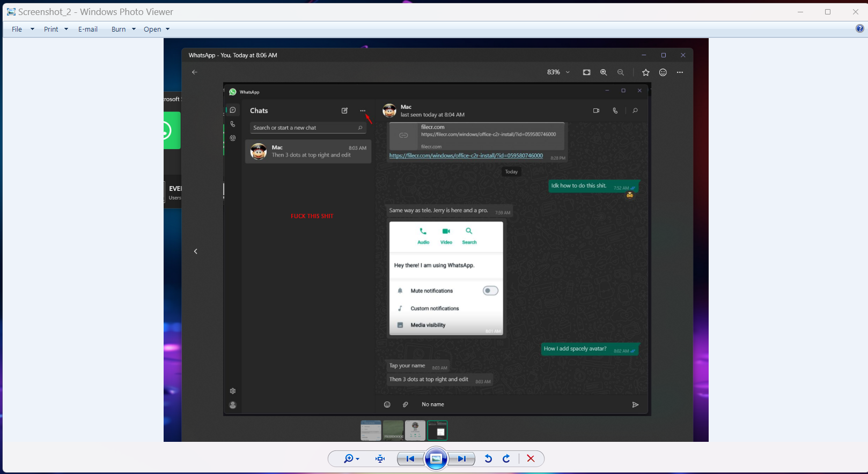Expand the Open dropdown arrow
Screen dimensions: 868x474
click(x=167, y=29)
